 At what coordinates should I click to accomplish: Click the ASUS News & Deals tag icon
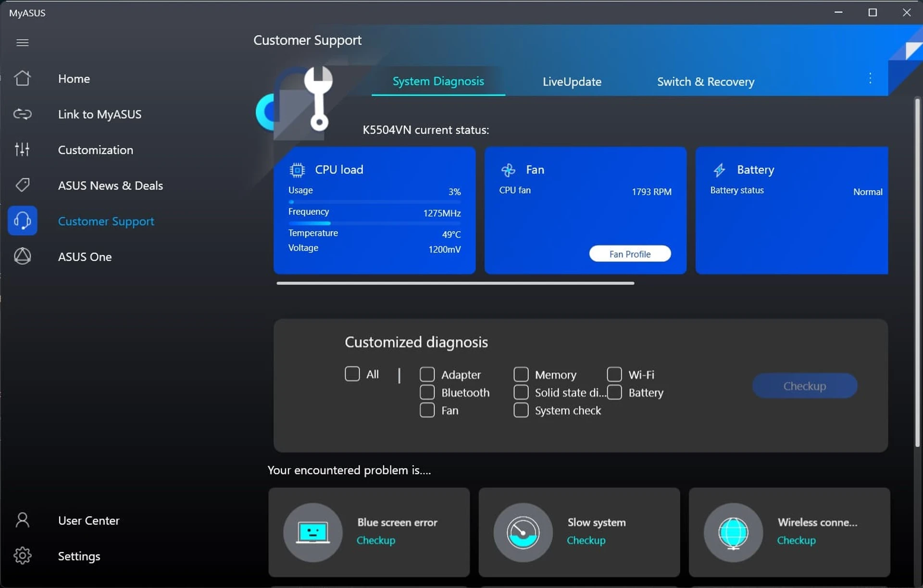click(x=22, y=185)
